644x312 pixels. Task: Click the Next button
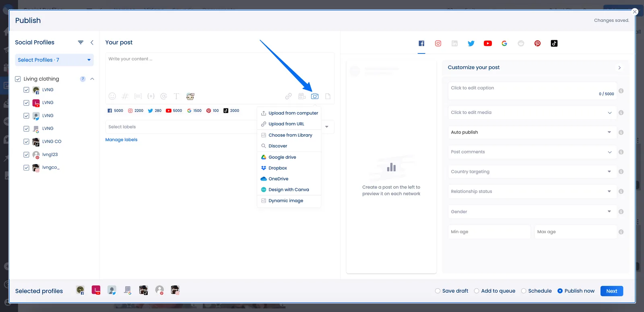(x=611, y=291)
